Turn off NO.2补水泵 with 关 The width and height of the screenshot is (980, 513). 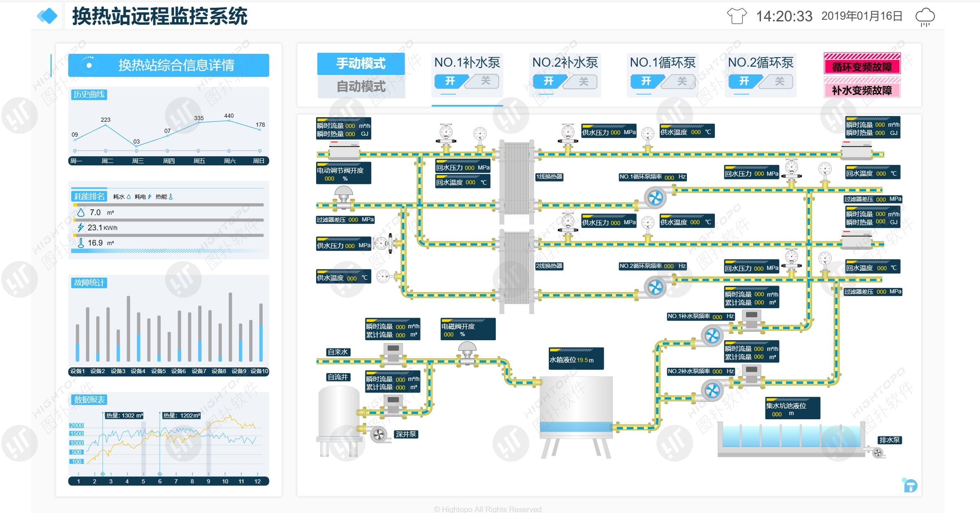[583, 81]
